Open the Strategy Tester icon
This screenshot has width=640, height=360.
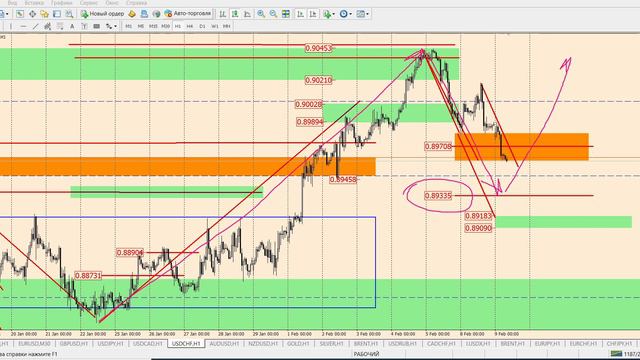(69, 14)
